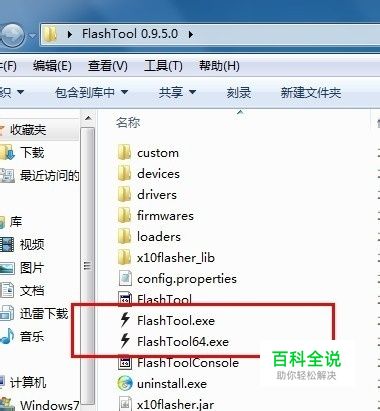Open the x10flasher_lib folder icon
This screenshot has width=380, height=411.
(124, 258)
